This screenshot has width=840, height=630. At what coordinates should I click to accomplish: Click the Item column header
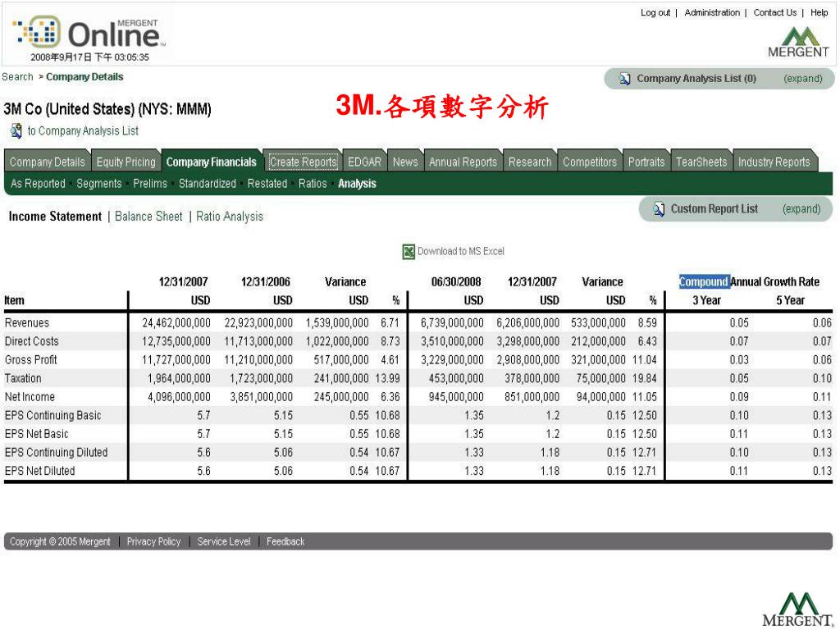coord(14,300)
